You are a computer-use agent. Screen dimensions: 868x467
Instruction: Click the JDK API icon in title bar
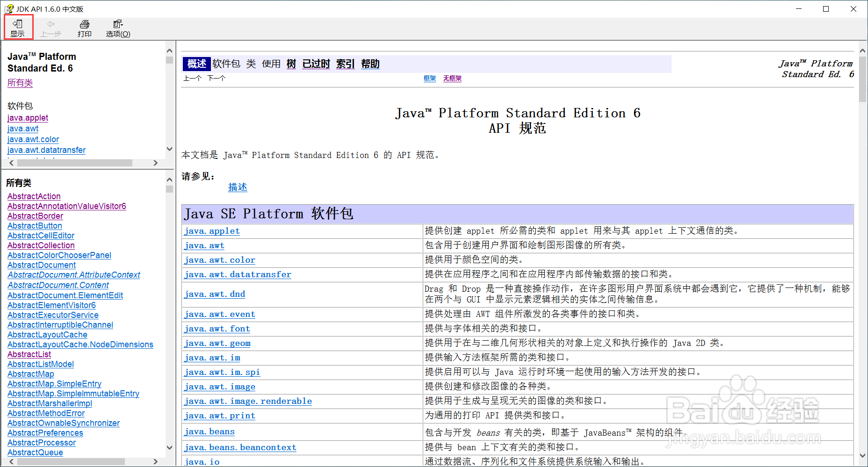(x=8, y=8)
